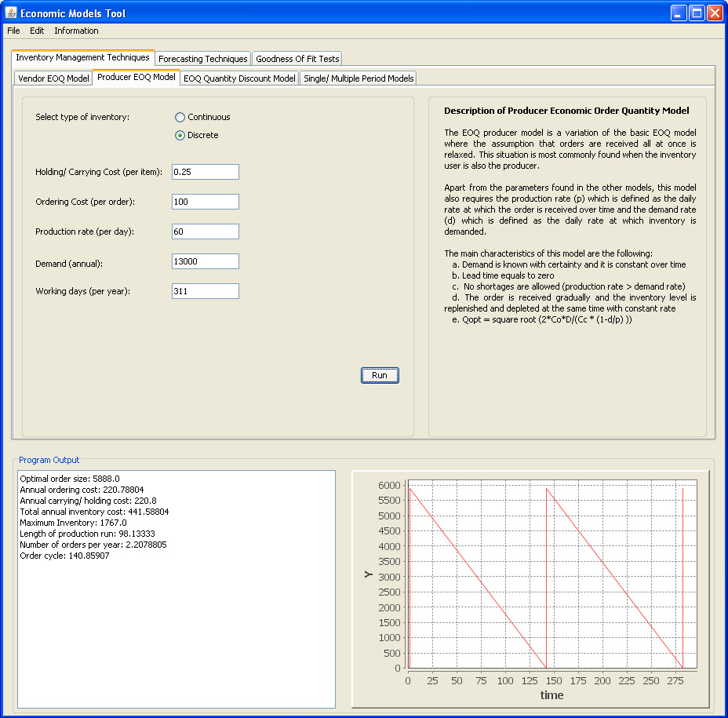Screen dimensions: 728x718
Task: Switch to Forecasting Techniques tab
Action: pyautogui.click(x=203, y=59)
